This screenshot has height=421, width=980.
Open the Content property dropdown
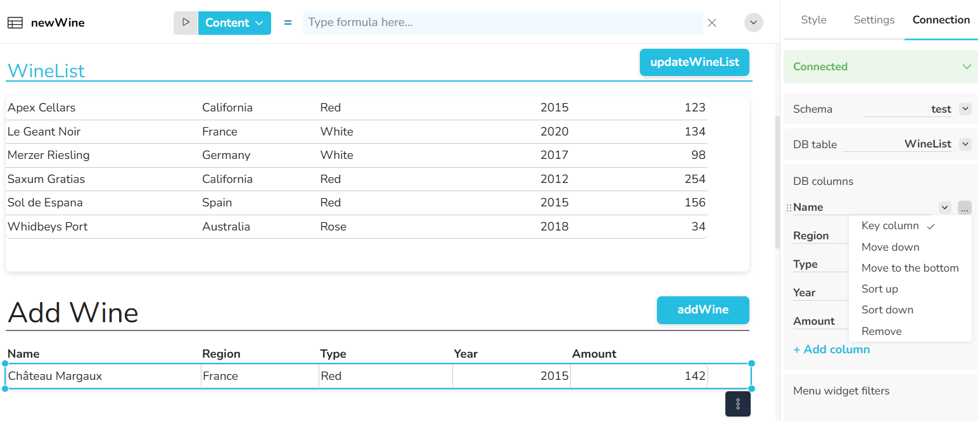(x=234, y=23)
